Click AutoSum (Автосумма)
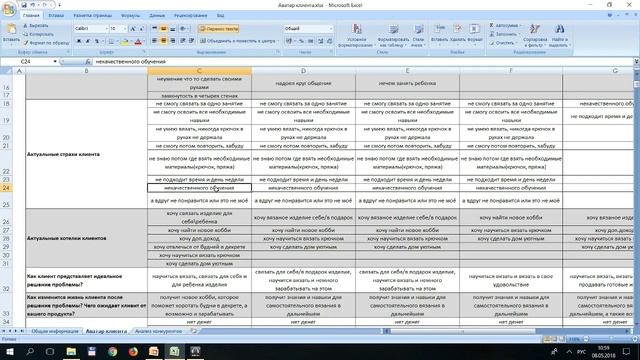The image size is (640, 360). [506, 25]
